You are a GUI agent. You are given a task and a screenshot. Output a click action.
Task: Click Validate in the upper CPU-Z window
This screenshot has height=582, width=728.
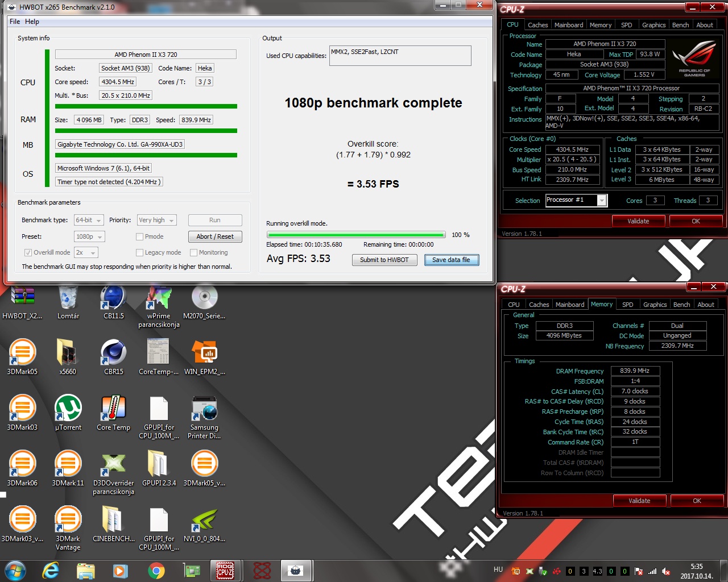pos(638,221)
